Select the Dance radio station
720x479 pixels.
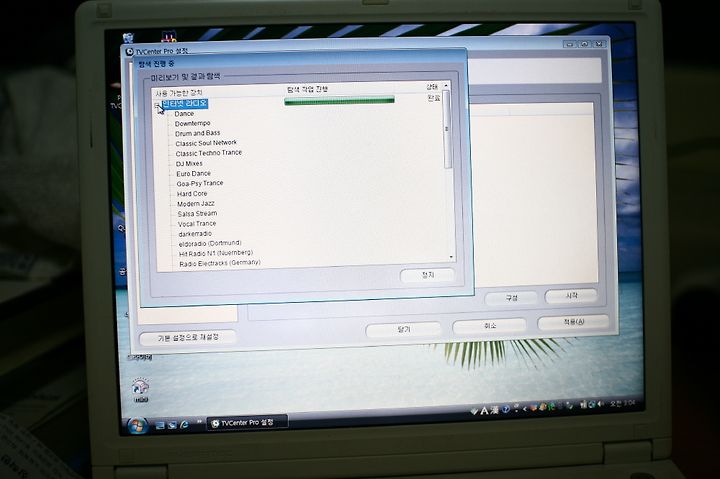pyautogui.click(x=184, y=113)
